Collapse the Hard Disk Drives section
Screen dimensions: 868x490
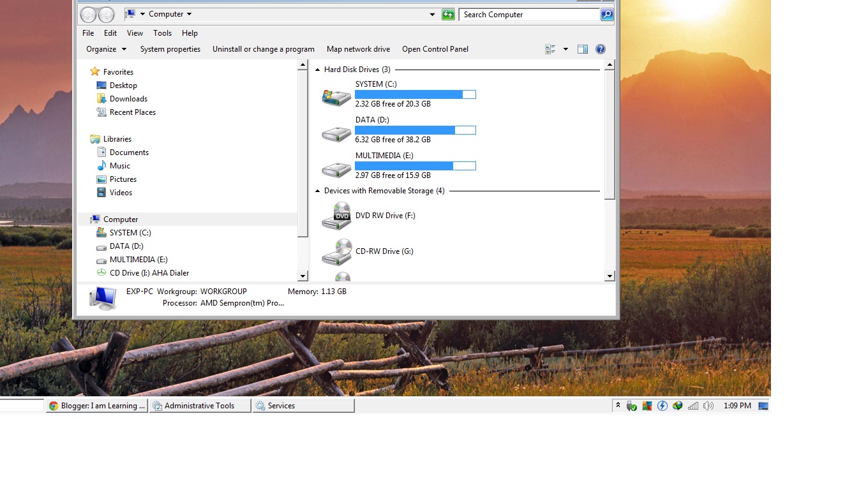point(317,70)
